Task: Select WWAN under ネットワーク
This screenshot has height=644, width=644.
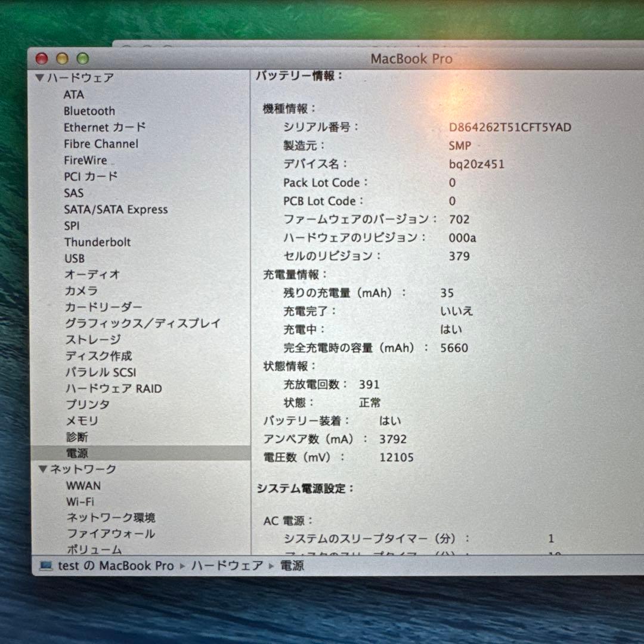Action: pyautogui.click(x=83, y=485)
